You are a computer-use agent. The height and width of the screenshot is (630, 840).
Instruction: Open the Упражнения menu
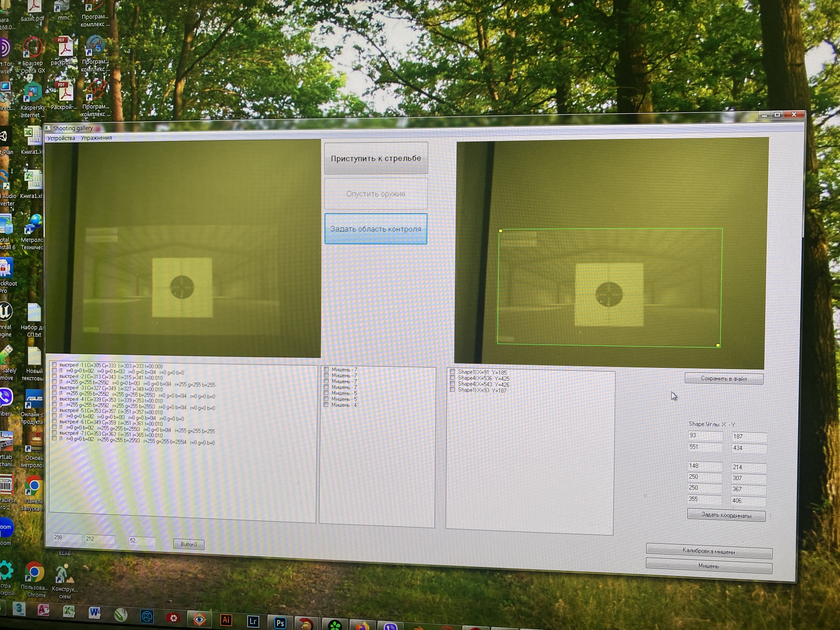(x=96, y=138)
